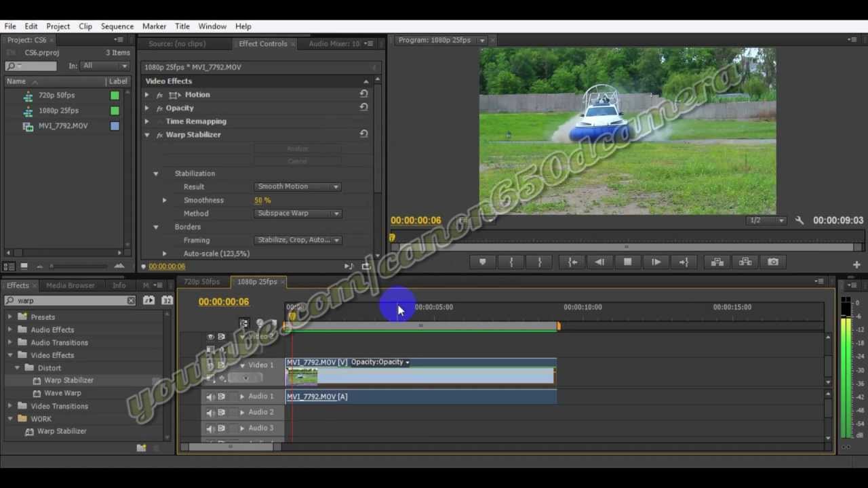The image size is (868, 488).
Task: Open the Clip menu
Action: point(85,26)
